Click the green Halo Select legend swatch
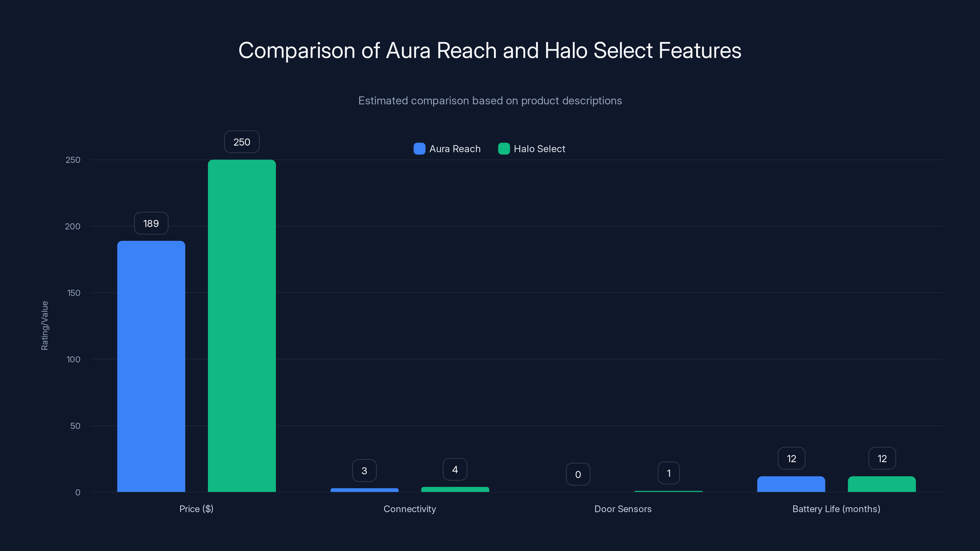This screenshot has width=980, height=551. (504, 149)
